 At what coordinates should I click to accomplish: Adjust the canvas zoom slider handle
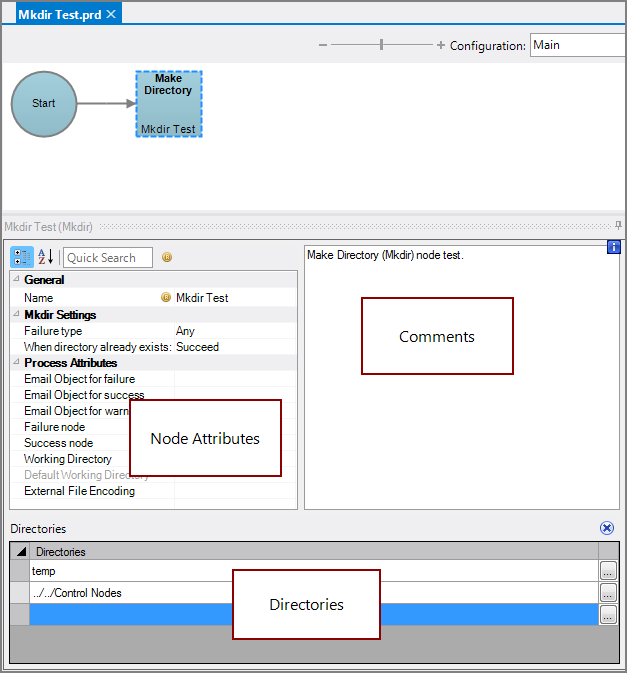[x=381, y=45]
